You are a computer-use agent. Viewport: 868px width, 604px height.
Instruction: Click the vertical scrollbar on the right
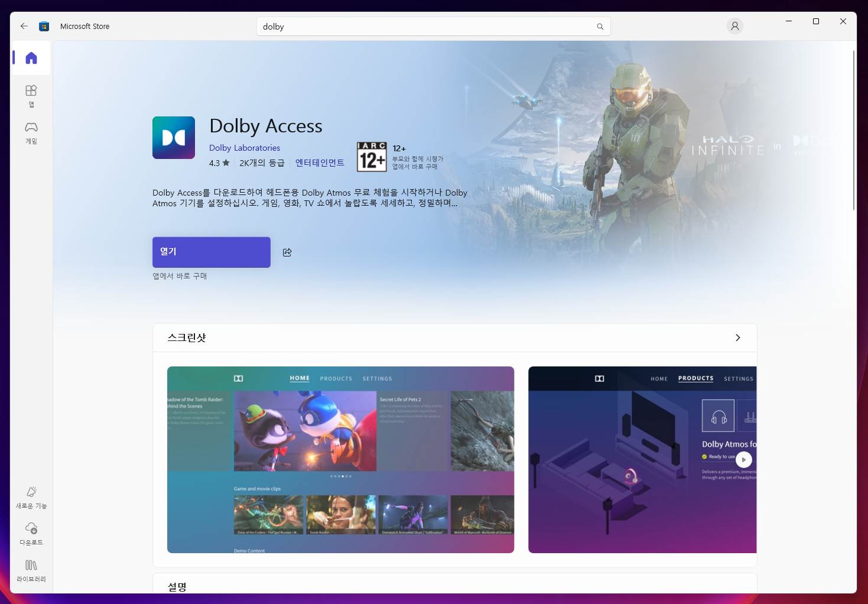tap(854, 130)
